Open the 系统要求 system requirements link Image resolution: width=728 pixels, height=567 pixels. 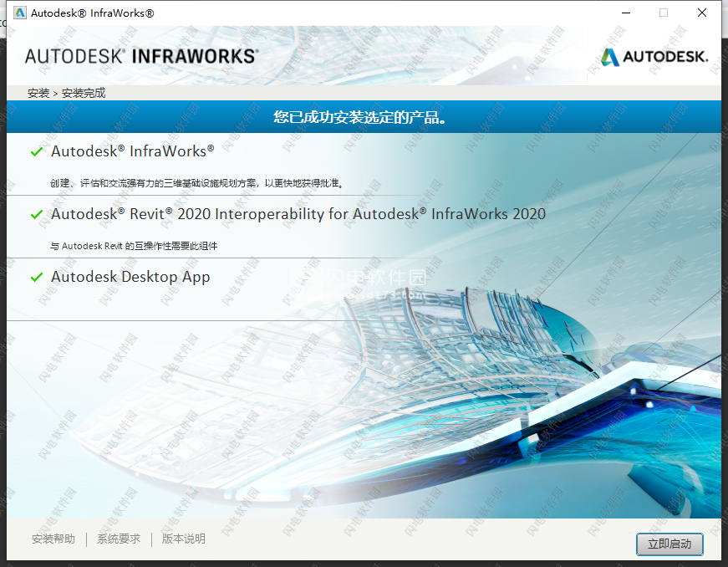pos(119,539)
